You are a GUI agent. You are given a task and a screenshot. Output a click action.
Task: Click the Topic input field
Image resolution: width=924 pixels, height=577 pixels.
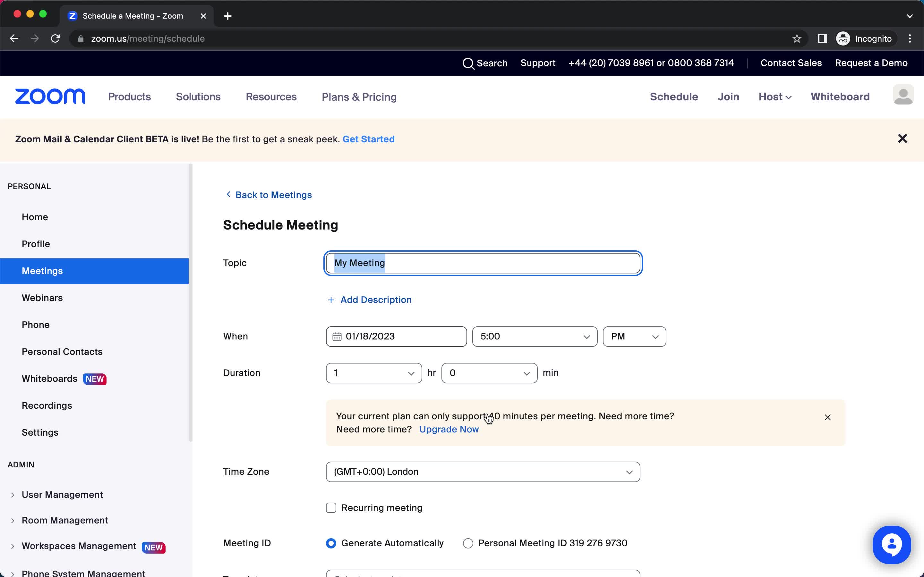[x=482, y=263]
